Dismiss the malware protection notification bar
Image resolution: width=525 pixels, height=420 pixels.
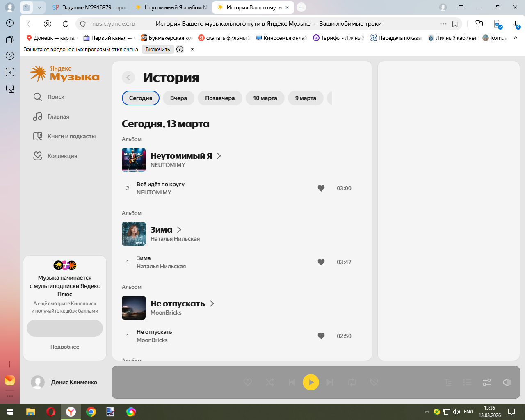tap(192, 49)
